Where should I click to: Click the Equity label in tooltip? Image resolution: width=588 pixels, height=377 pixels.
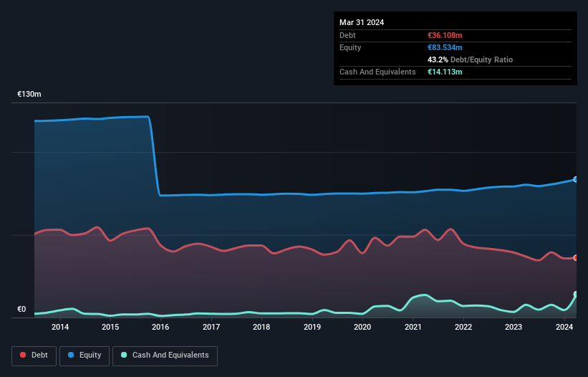pos(350,47)
